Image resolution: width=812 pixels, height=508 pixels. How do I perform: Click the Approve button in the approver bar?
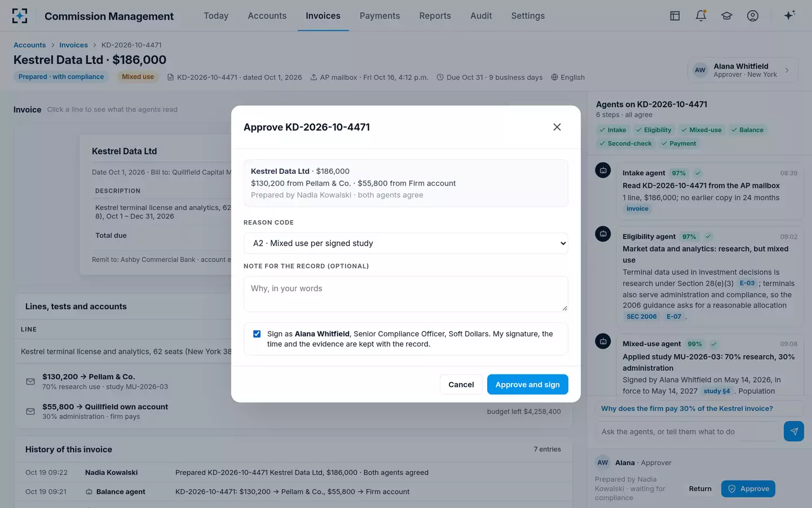click(x=748, y=489)
